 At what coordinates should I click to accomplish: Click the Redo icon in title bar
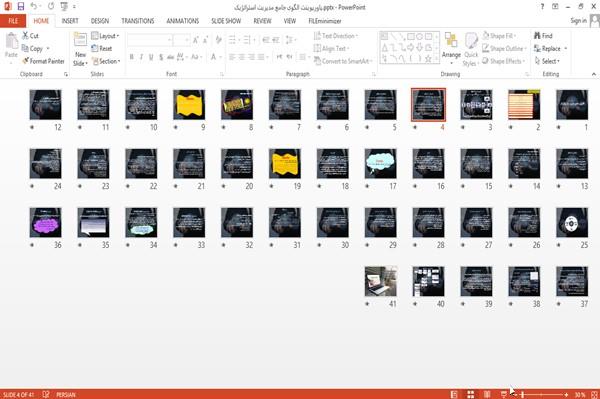51,7
